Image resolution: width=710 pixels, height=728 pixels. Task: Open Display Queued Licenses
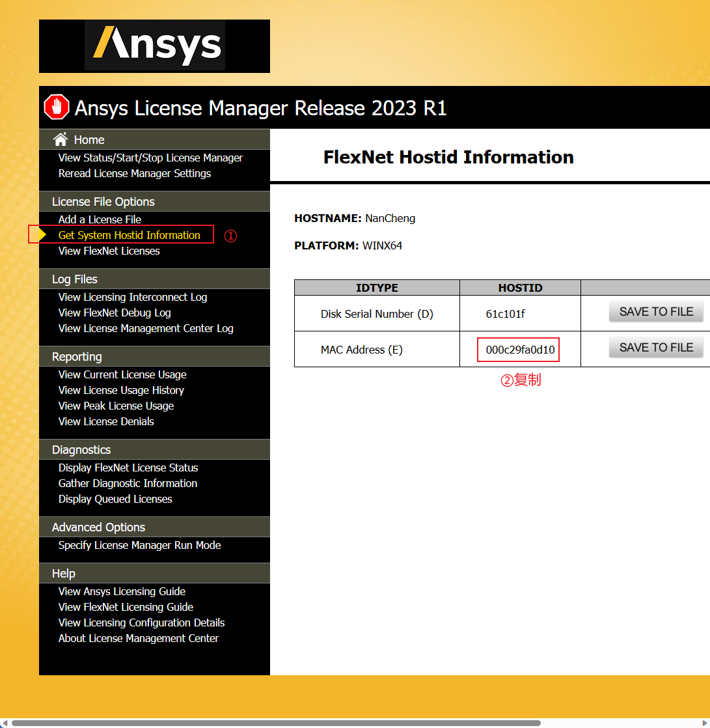[115, 499]
